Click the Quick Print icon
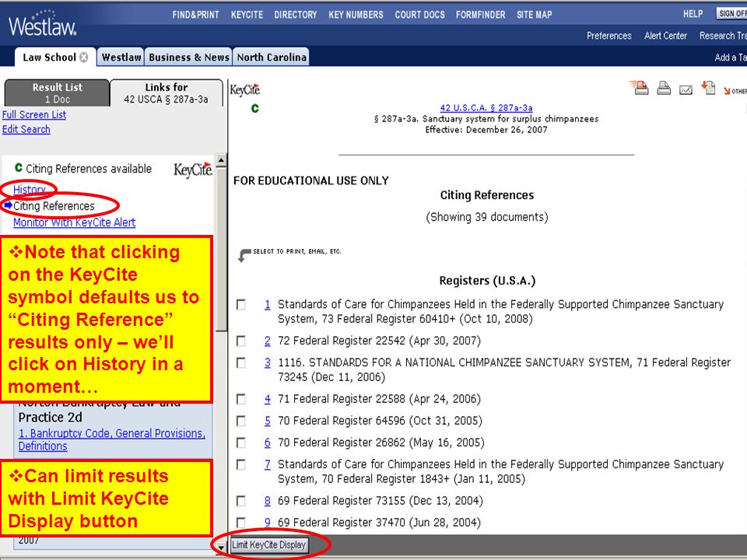747x560 pixels. click(638, 88)
